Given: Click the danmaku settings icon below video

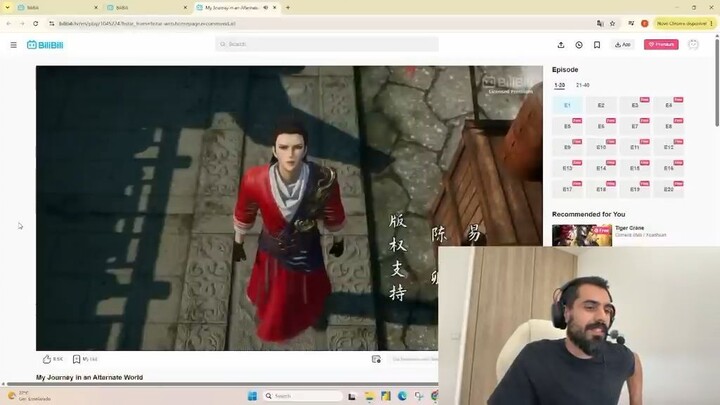Looking at the screenshot, I should click(x=376, y=359).
